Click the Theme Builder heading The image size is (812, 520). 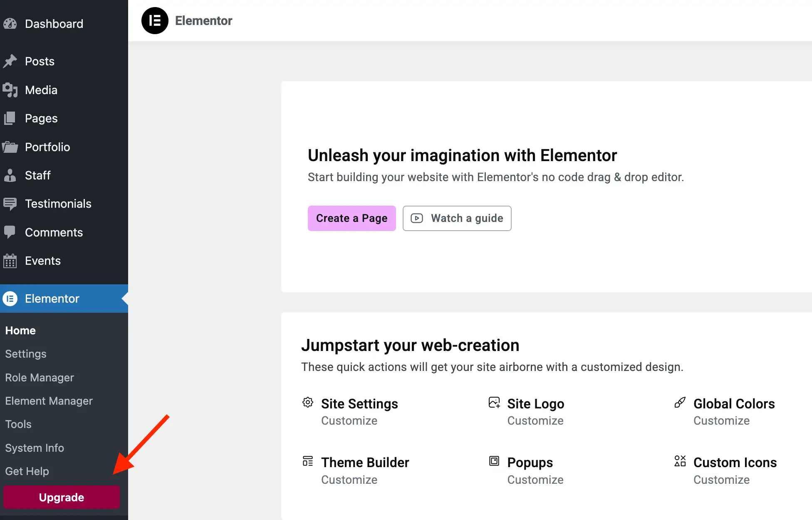click(x=365, y=462)
